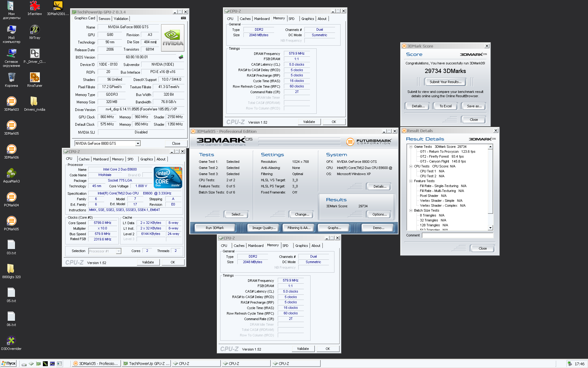Viewport: 588px width, 368px height.
Task: Select the Drivers_nvidia folder icon
Action: click(35, 104)
